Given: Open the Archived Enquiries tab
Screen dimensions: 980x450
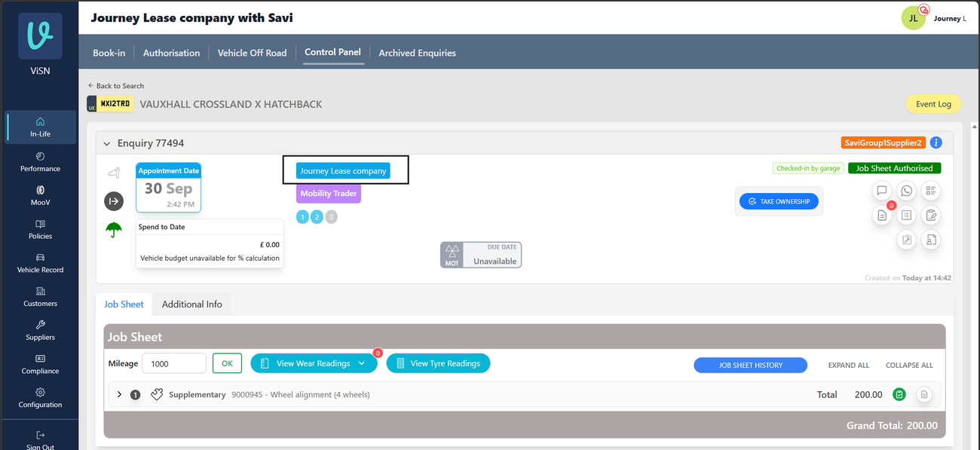Looking at the screenshot, I should (x=418, y=53).
